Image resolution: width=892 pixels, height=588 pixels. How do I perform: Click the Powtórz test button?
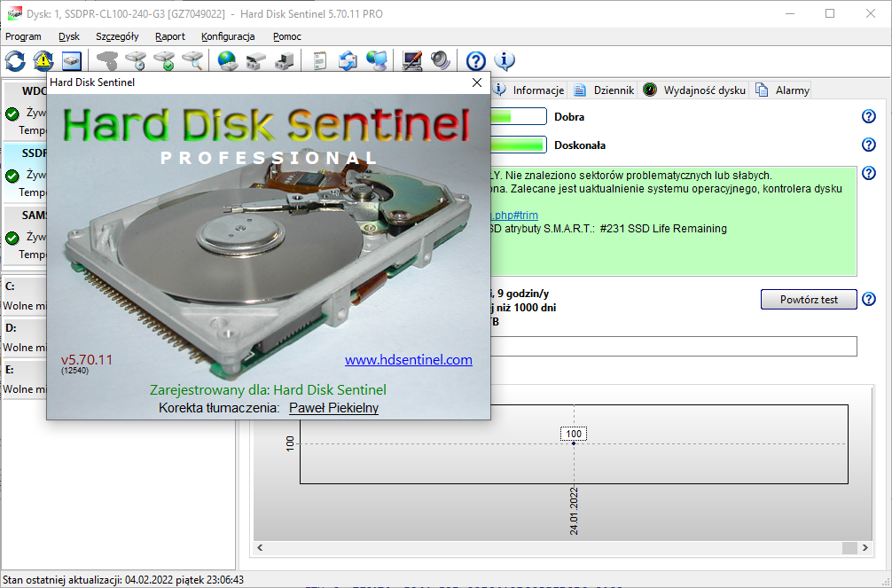pos(809,300)
